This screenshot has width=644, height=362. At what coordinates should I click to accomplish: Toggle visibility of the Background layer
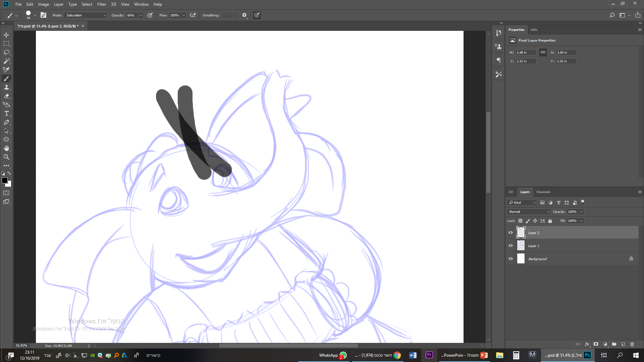pyautogui.click(x=511, y=259)
